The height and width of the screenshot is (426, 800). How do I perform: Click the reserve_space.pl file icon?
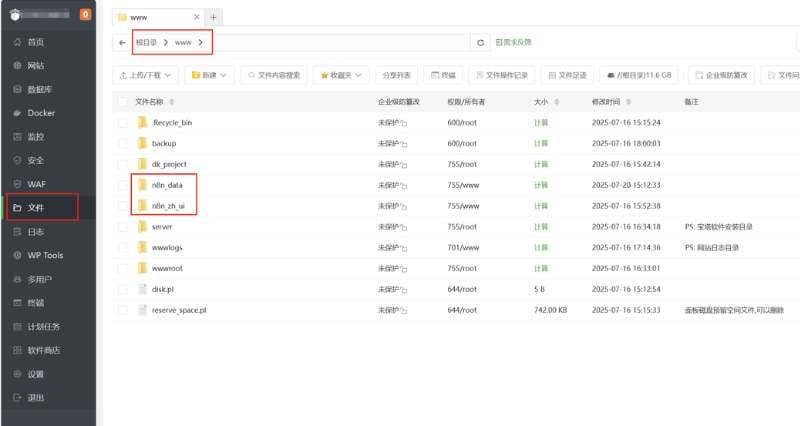[142, 310]
